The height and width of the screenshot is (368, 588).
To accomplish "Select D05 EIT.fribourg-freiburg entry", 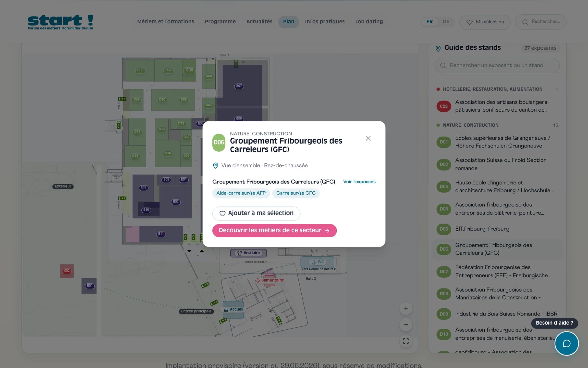I will (x=497, y=229).
